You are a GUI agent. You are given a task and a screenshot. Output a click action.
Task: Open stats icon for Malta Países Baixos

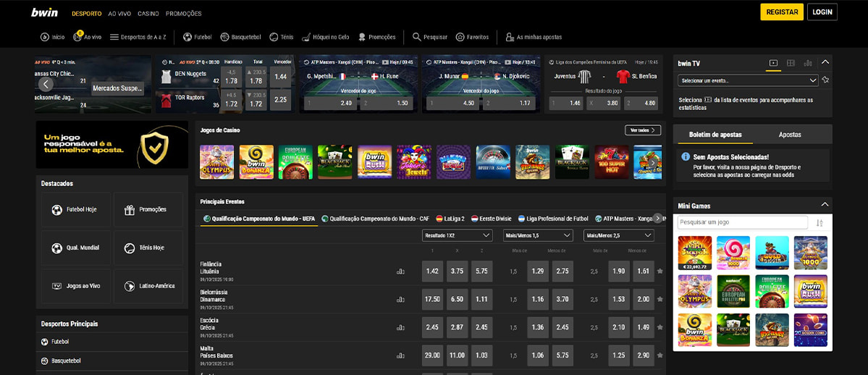point(400,355)
